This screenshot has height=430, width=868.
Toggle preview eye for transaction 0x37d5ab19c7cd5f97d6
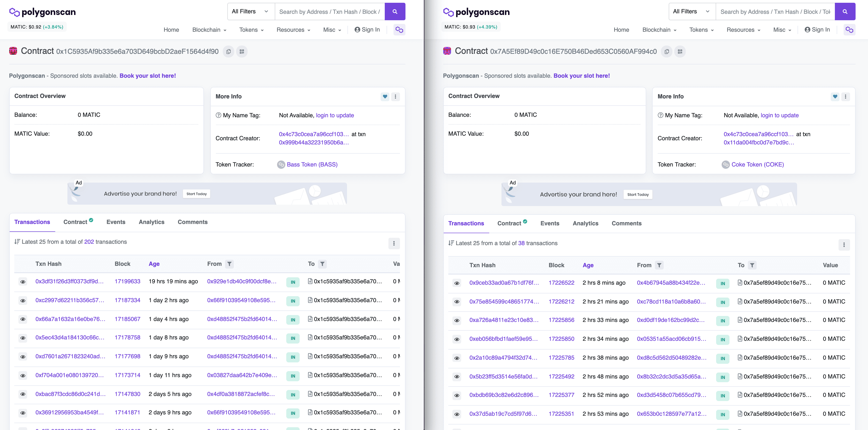click(457, 414)
